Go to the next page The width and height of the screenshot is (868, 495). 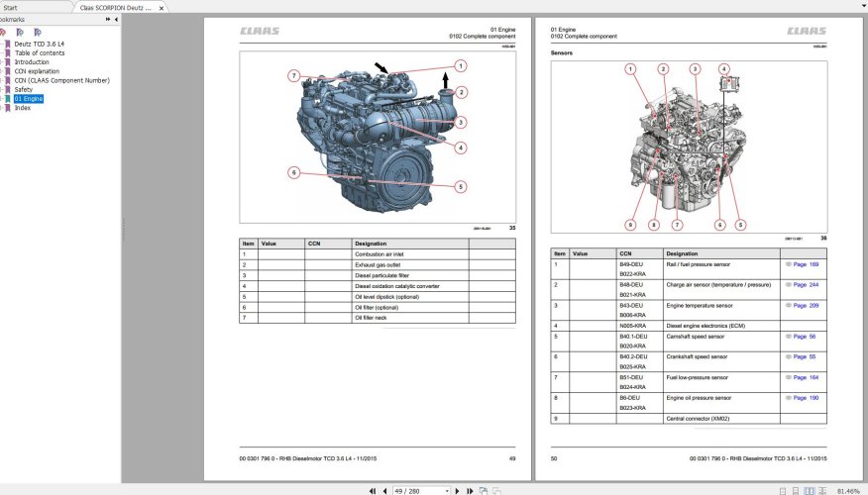coord(457,491)
